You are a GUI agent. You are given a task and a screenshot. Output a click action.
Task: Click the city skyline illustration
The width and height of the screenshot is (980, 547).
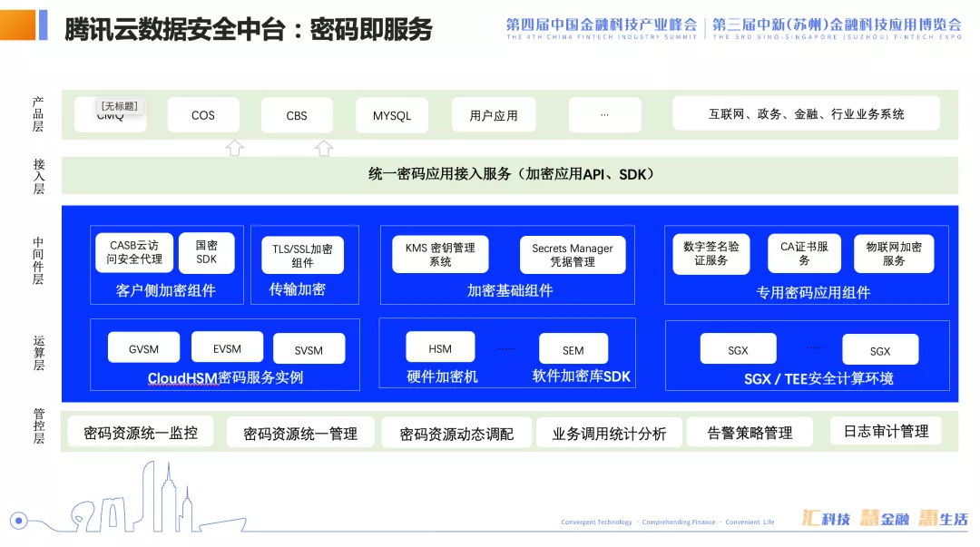point(158,497)
